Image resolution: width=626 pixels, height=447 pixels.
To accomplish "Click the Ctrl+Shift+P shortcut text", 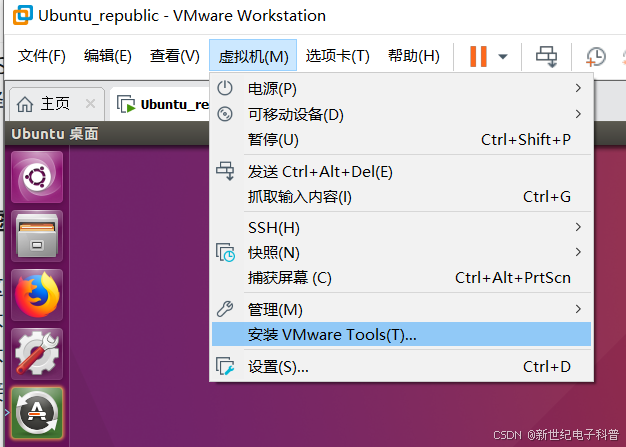I will (525, 140).
